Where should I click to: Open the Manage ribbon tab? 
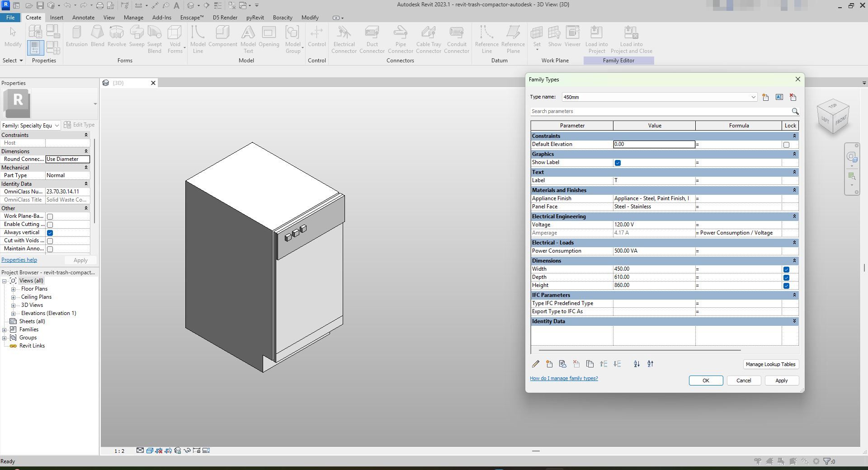click(x=133, y=18)
